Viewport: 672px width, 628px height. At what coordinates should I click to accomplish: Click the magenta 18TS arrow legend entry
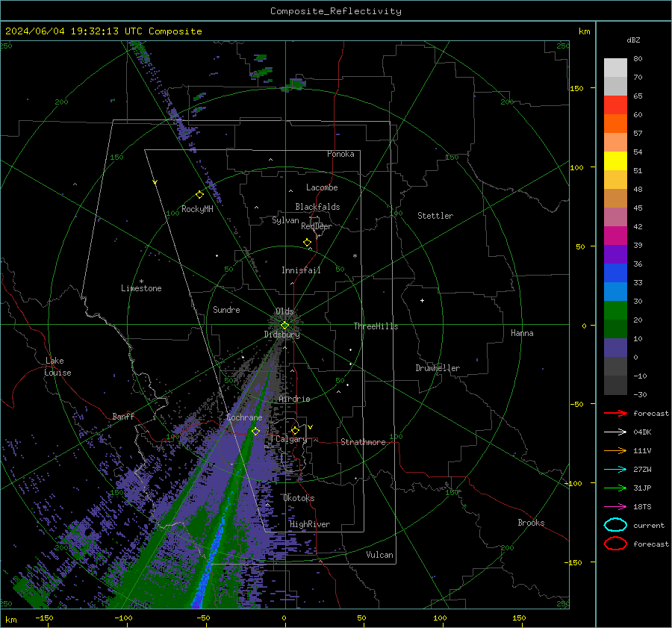coord(615,507)
